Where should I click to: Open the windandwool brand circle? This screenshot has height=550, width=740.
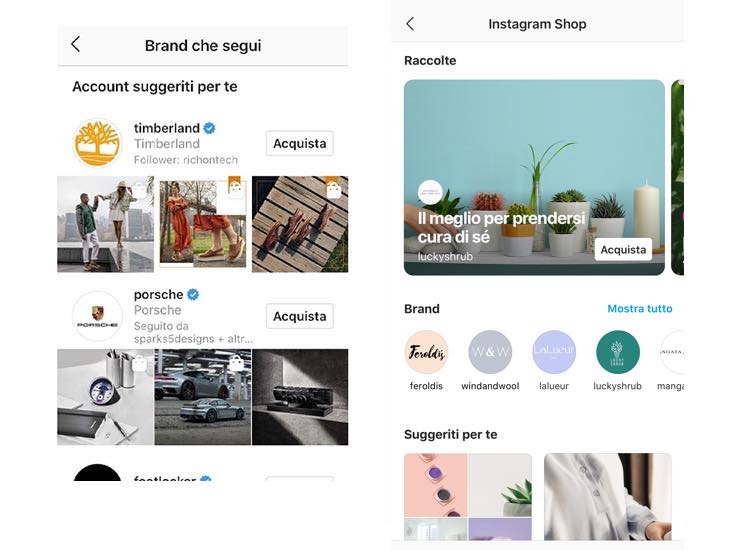[490, 352]
